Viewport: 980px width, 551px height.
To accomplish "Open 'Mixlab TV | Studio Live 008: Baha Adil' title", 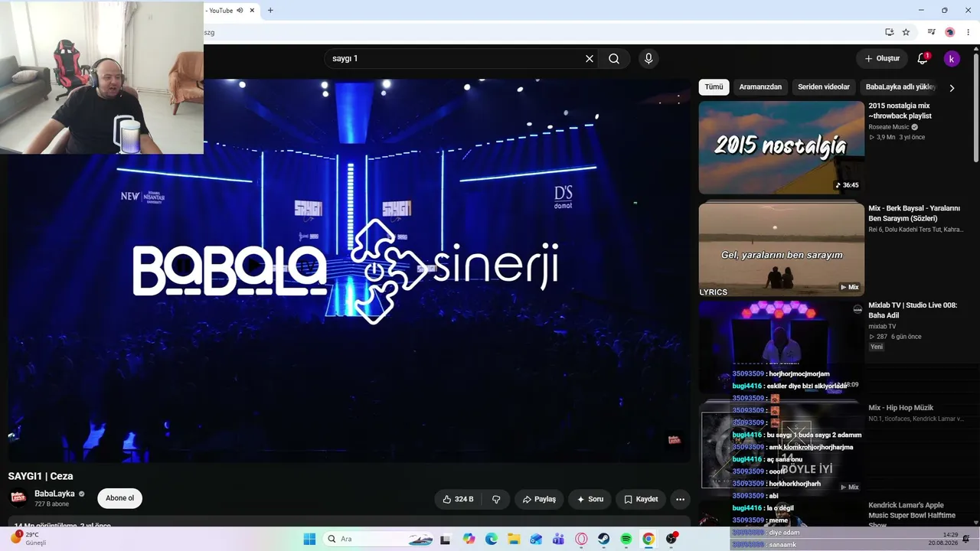I will coord(913,310).
